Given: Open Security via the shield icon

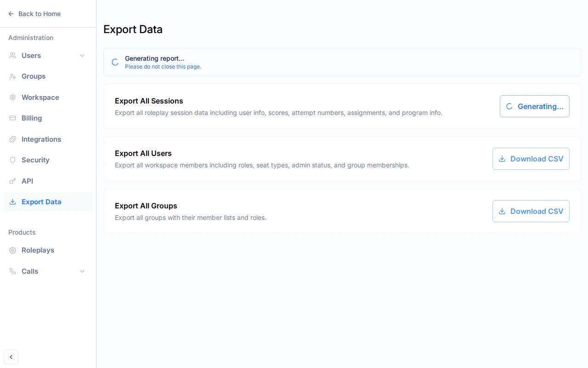Looking at the screenshot, I should 12,160.
